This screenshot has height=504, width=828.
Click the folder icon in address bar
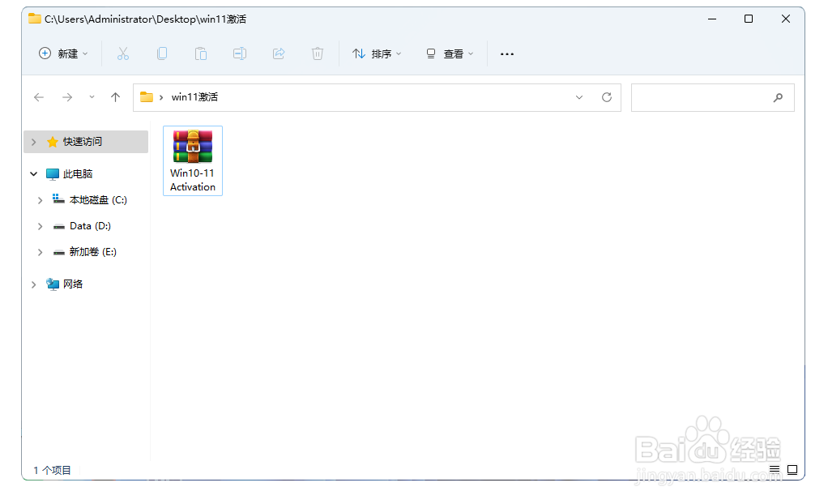coord(147,97)
